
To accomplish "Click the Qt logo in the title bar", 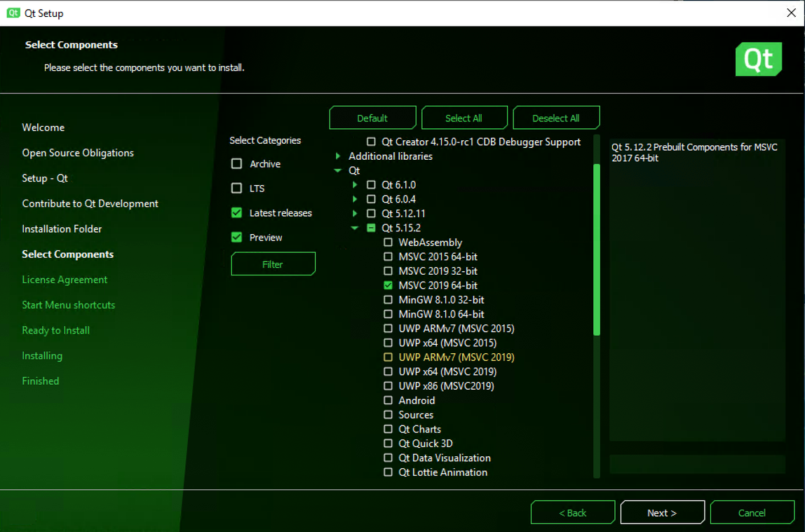I will (x=13, y=13).
